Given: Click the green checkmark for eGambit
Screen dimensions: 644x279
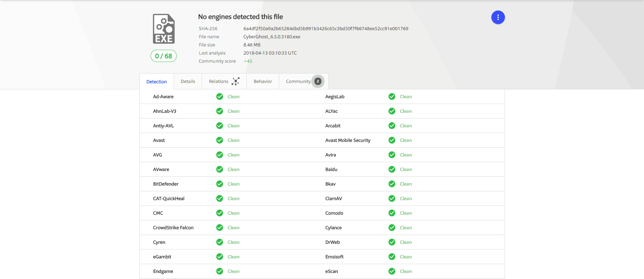Looking at the screenshot, I should pyautogui.click(x=220, y=257).
